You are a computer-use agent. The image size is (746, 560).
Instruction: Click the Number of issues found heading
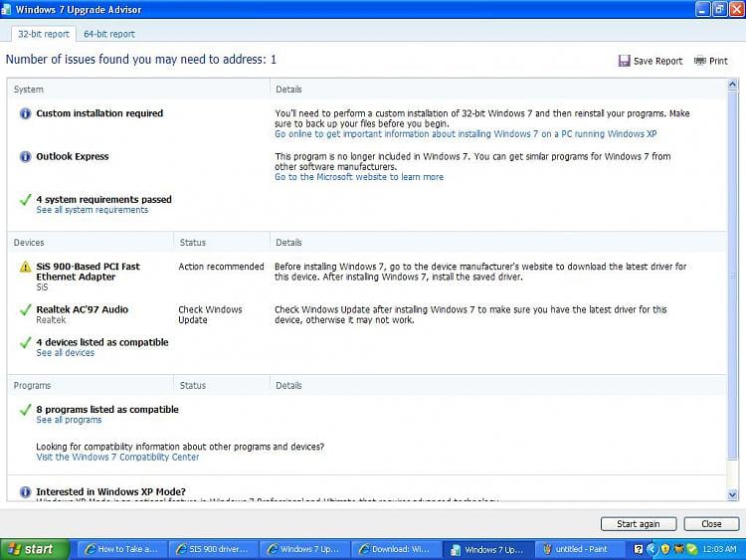tap(141, 60)
